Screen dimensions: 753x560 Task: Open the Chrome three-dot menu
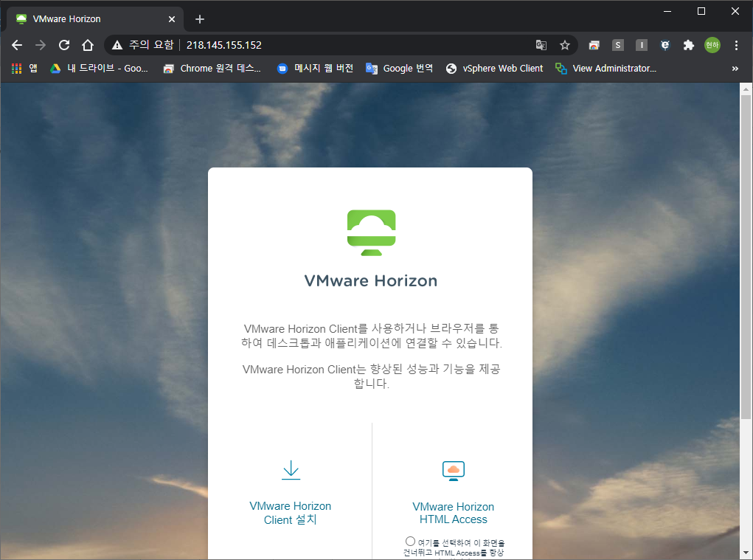pyautogui.click(x=736, y=45)
